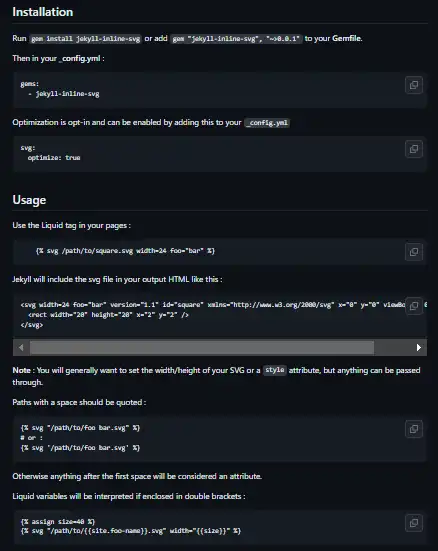Viewport: 438px width, 551px height.
Task: Copy the assign size=40 Liquid snippet
Action: coord(414,523)
